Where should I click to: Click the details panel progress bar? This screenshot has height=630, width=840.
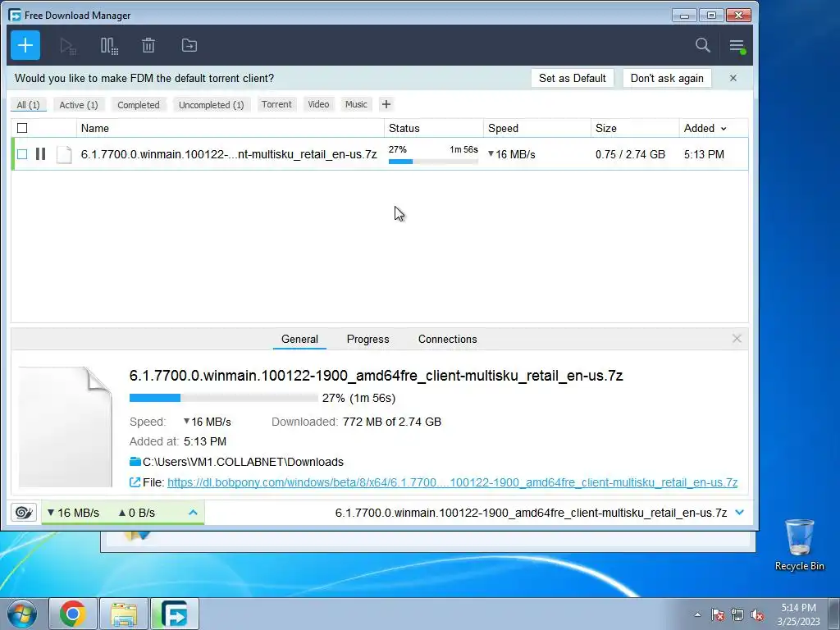coord(223,398)
